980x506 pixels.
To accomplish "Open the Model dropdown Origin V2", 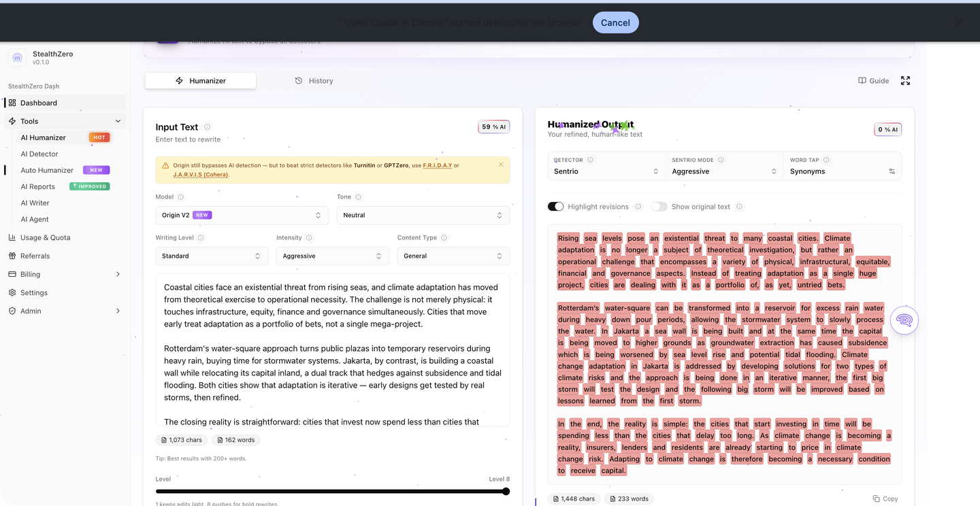I will [x=242, y=215].
